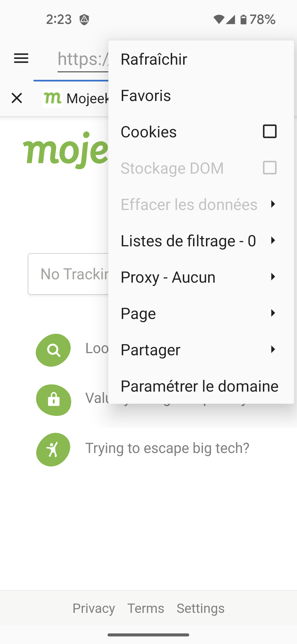Open the hamburger navigation menu

coord(21,58)
